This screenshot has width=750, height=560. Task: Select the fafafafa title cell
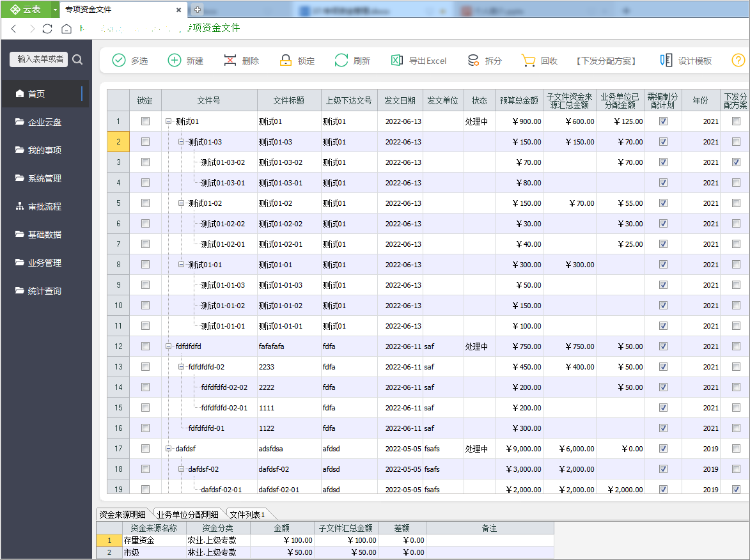[x=289, y=346]
